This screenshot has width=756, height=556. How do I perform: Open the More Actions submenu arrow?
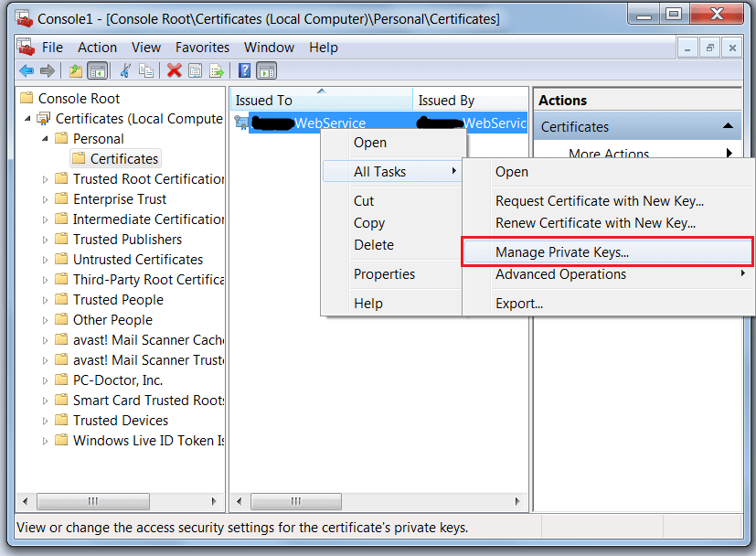pos(729,153)
